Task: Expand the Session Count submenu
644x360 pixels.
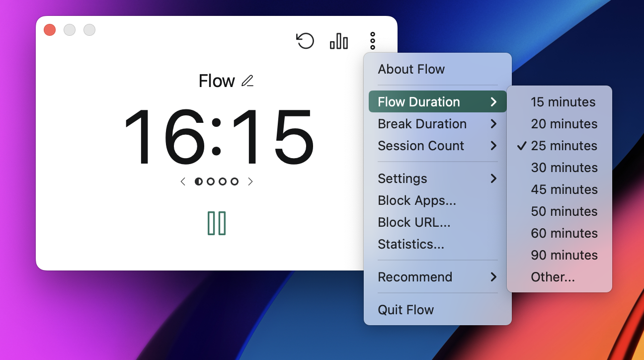Action: click(438, 146)
